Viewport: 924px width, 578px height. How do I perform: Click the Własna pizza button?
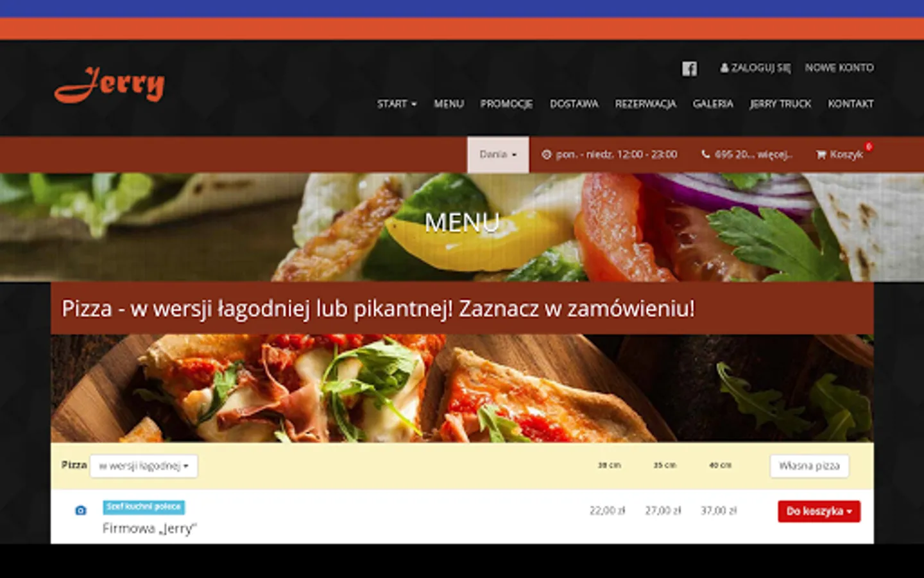(809, 466)
